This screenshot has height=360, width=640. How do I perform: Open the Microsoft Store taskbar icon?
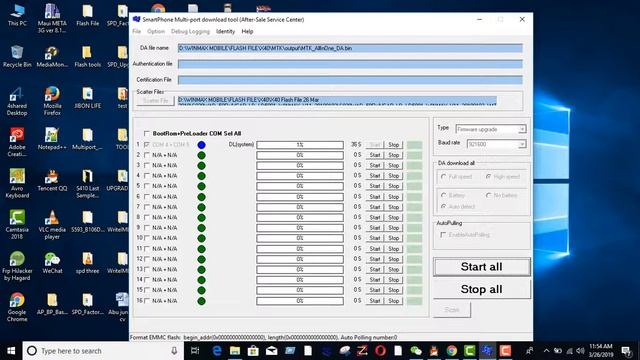tap(253, 351)
